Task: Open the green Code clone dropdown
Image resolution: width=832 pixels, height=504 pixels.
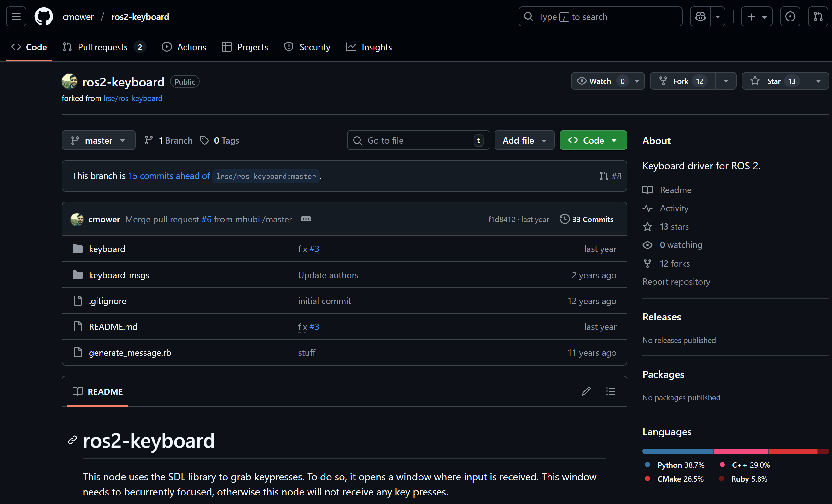Action: [593, 140]
